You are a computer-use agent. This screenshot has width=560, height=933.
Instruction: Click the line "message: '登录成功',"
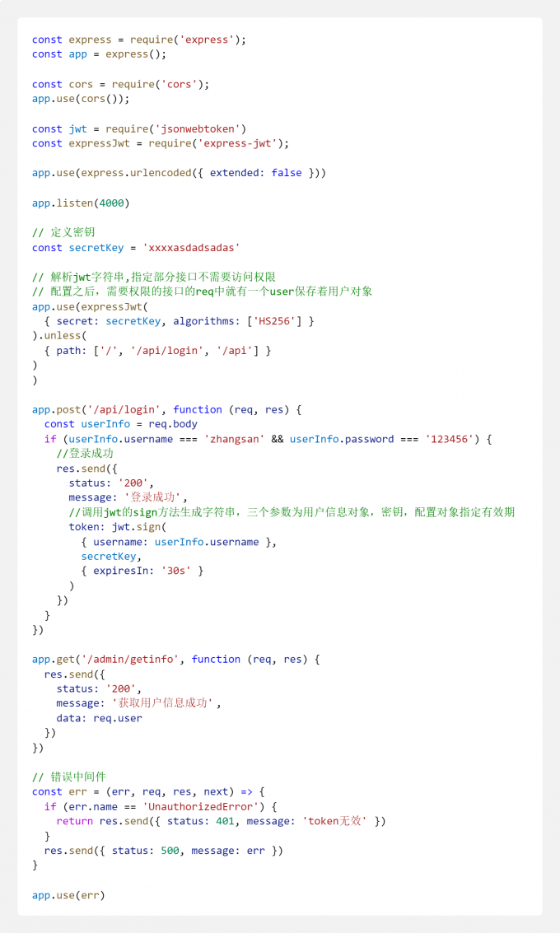pos(128,497)
